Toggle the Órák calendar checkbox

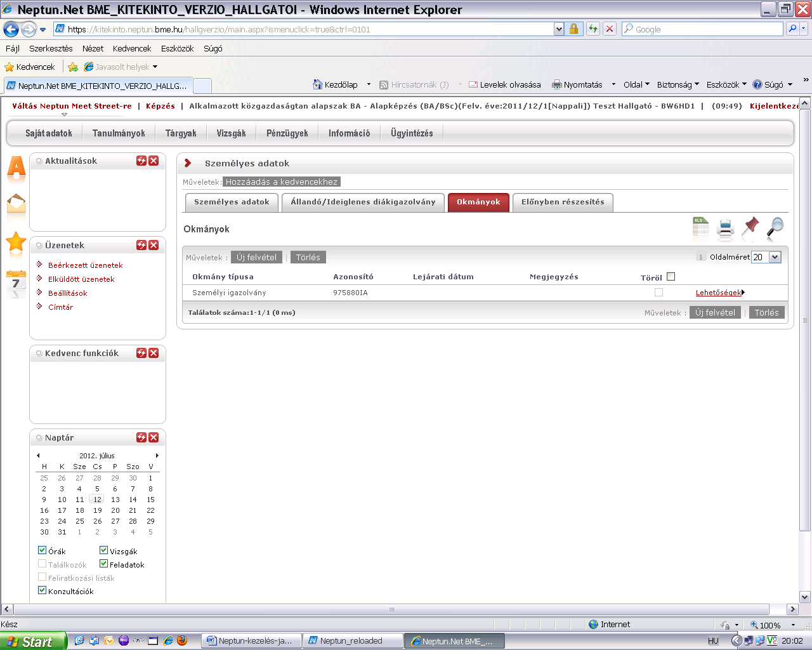43,550
